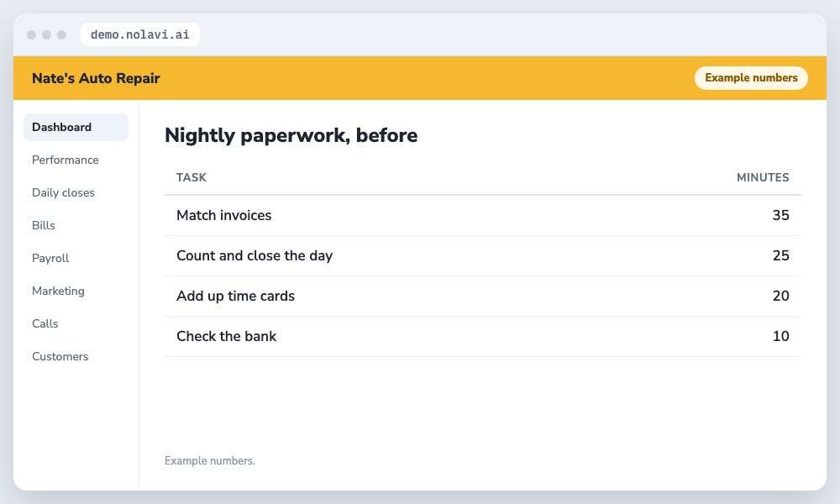Screen dimensions: 840x504
Task: Click the Nightly paperwork, before heading
Action: pos(291,135)
